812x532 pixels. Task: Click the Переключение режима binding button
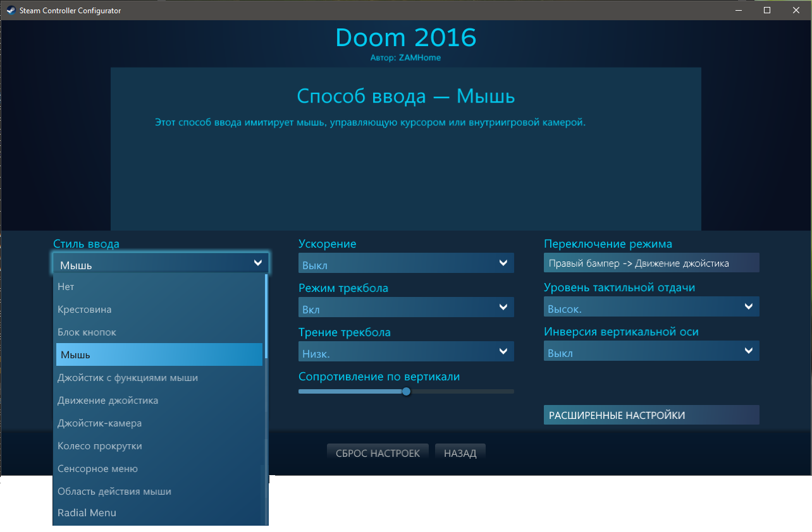(x=651, y=263)
